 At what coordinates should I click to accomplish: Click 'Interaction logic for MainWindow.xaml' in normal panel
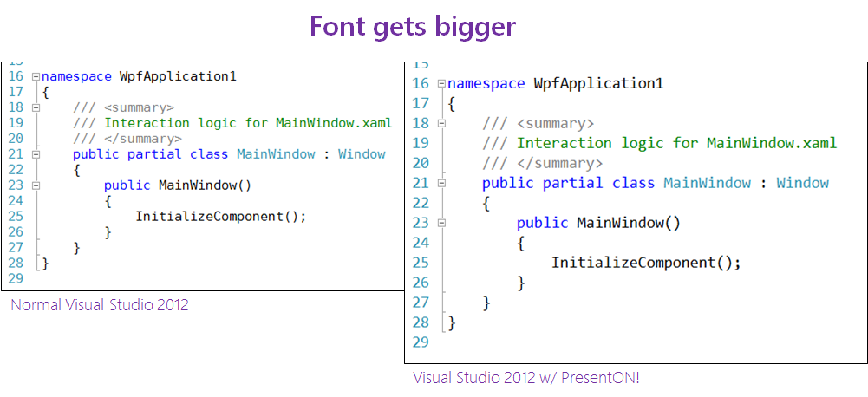(x=249, y=123)
